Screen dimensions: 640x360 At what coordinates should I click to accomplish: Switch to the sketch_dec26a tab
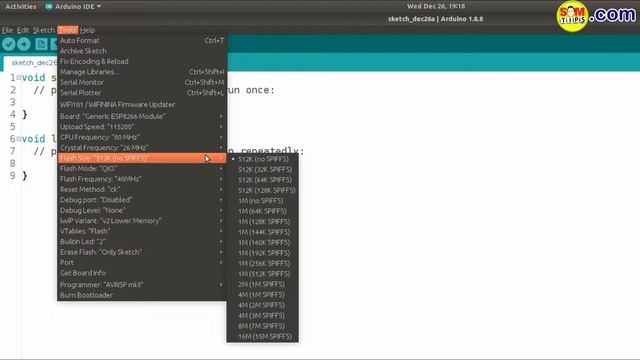coord(31,63)
